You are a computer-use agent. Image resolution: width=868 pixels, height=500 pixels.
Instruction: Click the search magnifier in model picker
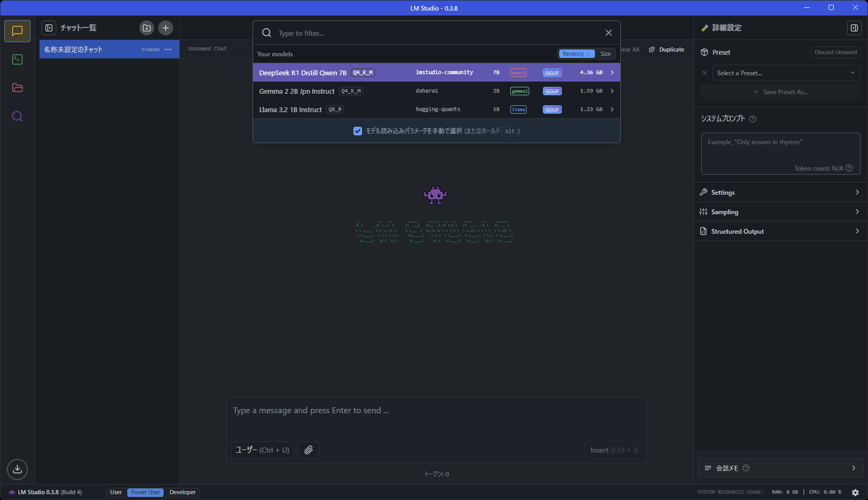267,33
